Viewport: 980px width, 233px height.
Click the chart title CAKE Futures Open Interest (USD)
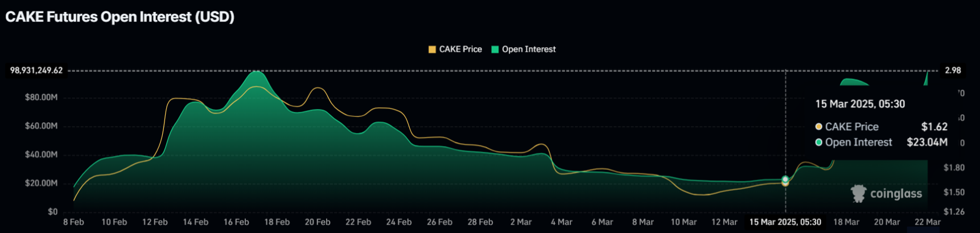pyautogui.click(x=120, y=17)
